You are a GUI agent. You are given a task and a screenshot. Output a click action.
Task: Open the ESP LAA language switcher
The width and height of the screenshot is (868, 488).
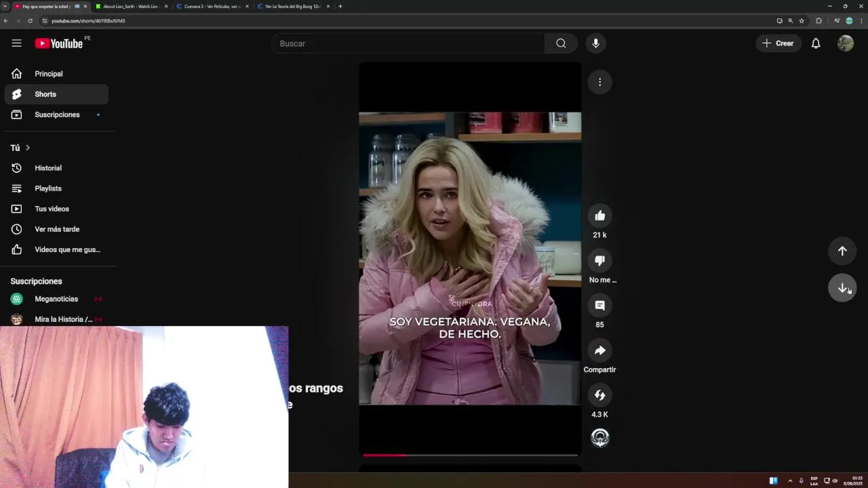(814, 481)
